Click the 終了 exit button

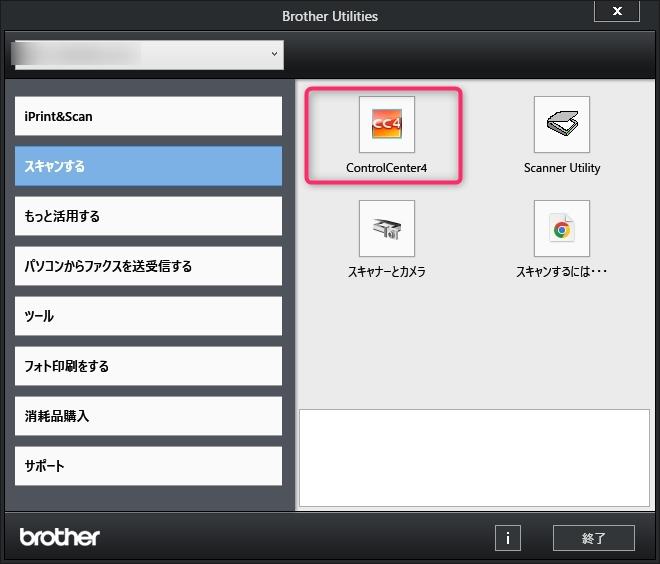593,537
